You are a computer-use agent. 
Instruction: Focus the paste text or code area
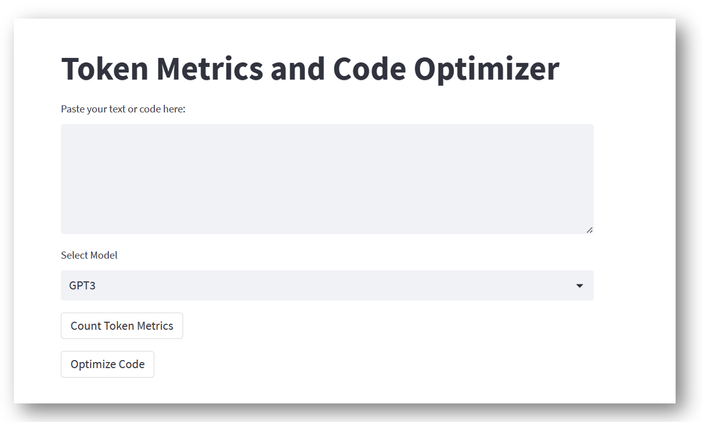[x=326, y=179]
